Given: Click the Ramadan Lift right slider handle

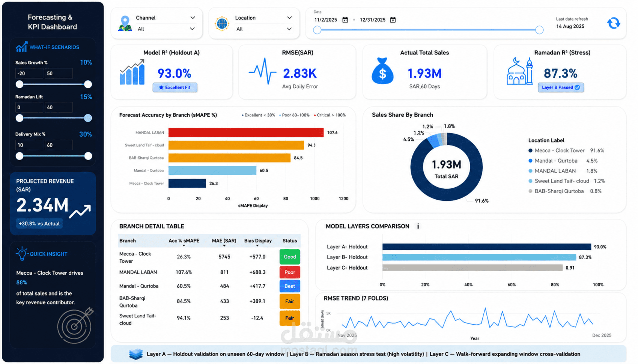Looking at the screenshot, I should (88, 118).
